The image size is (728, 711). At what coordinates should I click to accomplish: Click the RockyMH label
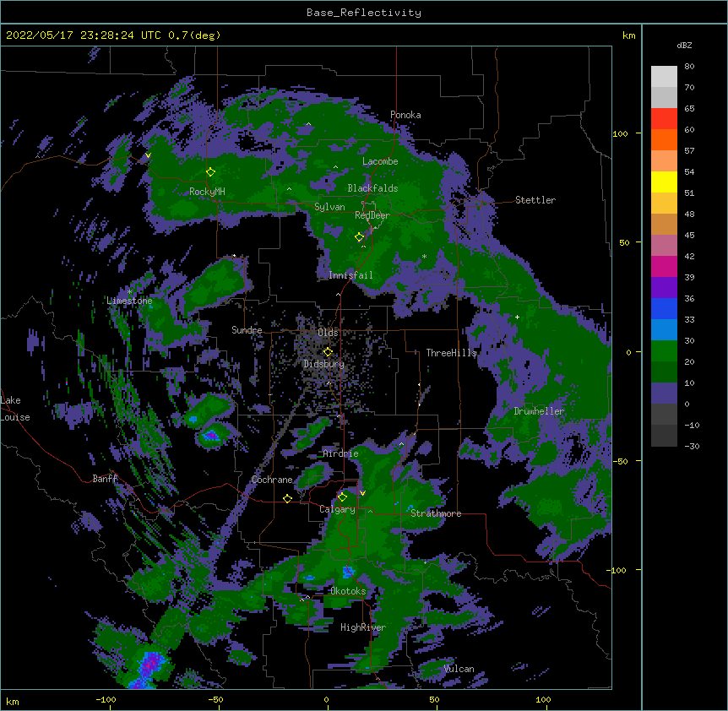click(207, 192)
